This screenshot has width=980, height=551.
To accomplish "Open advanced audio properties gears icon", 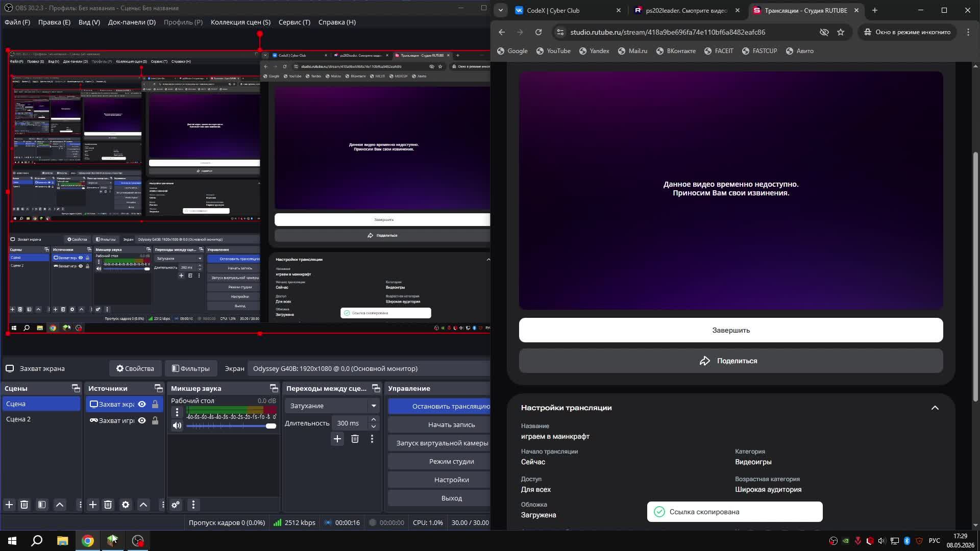I will pyautogui.click(x=176, y=505).
